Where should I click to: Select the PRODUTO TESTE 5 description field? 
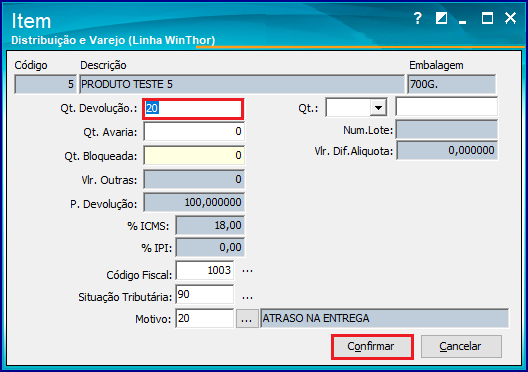pyautogui.click(x=242, y=84)
